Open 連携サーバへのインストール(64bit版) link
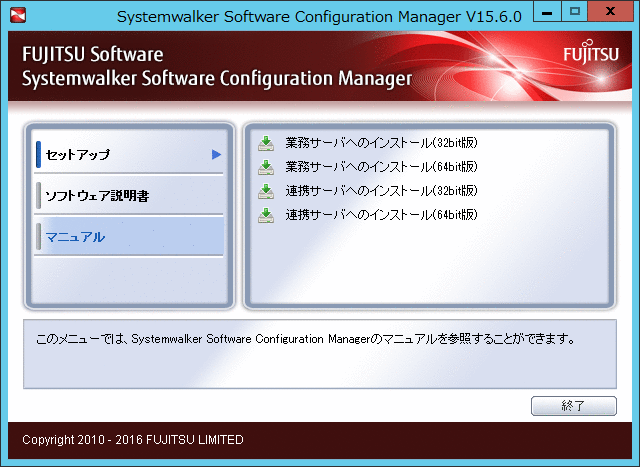The image size is (640, 467). pyautogui.click(x=381, y=215)
